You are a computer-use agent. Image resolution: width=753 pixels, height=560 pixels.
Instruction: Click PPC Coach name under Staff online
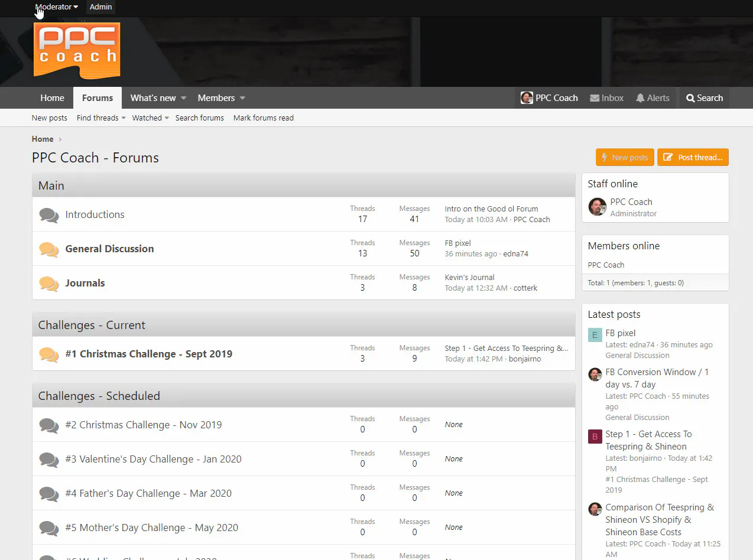pyautogui.click(x=631, y=202)
